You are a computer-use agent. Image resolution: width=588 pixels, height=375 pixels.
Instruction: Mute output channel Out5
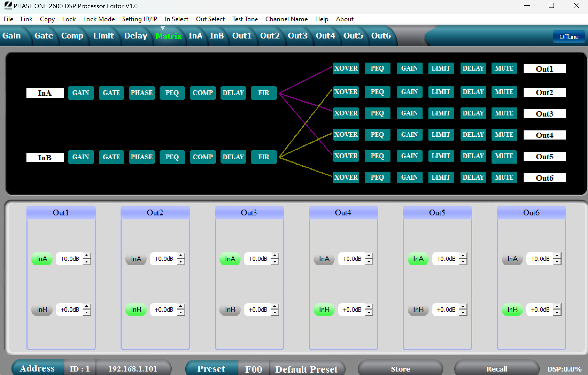pyautogui.click(x=504, y=156)
